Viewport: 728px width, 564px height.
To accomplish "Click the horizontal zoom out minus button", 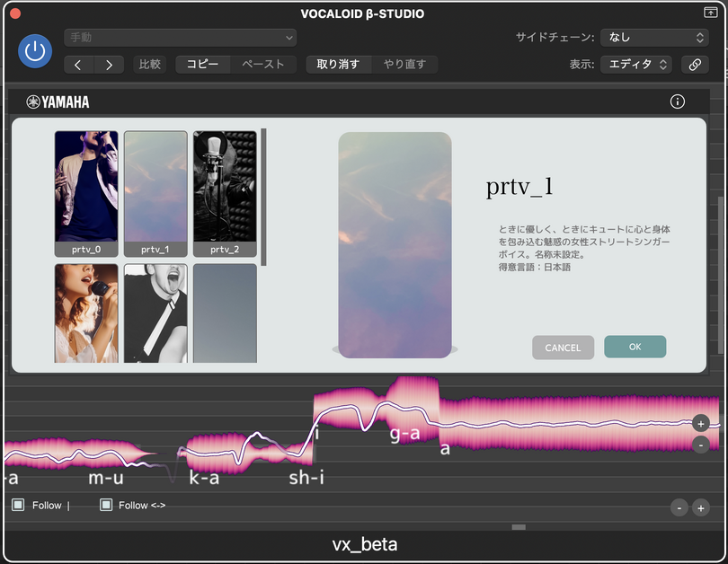I will pos(679,508).
